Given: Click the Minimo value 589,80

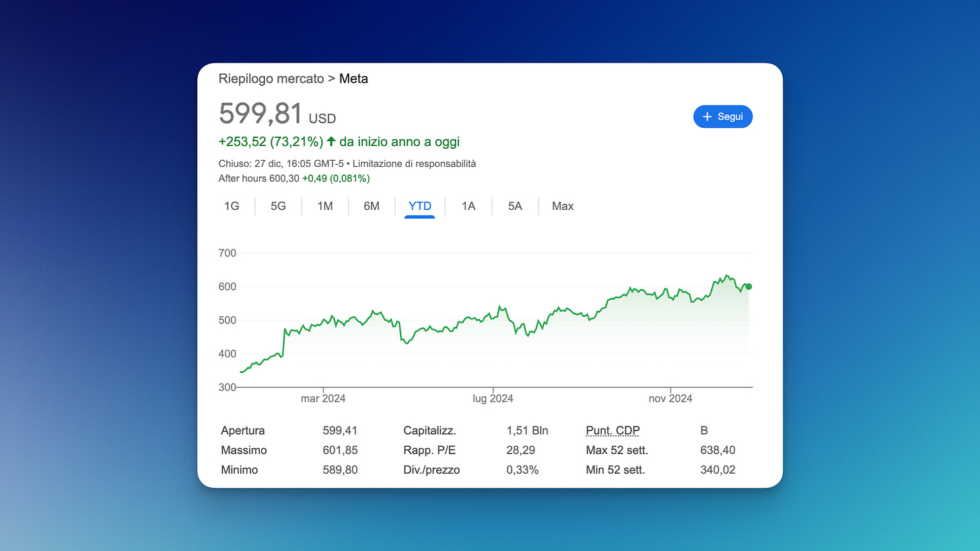Looking at the screenshot, I should [340, 470].
